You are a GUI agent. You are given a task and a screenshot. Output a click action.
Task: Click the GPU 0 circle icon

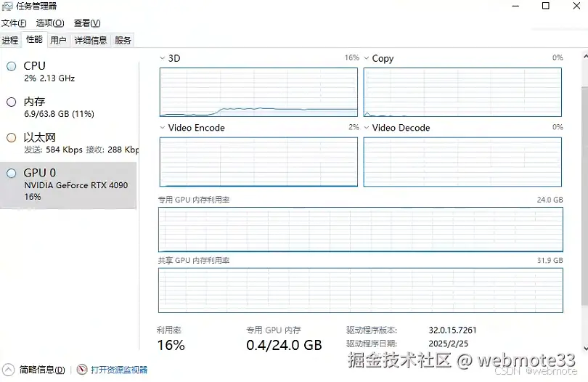11,173
